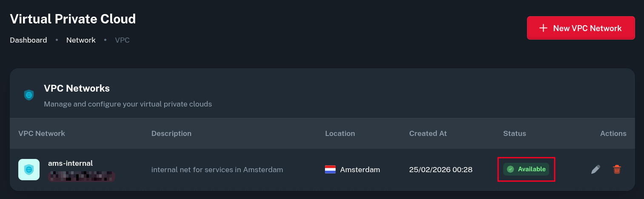Go to Dashboard via breadcrumb
Viewport: 644px width, 199px height.
coord(28,40)
